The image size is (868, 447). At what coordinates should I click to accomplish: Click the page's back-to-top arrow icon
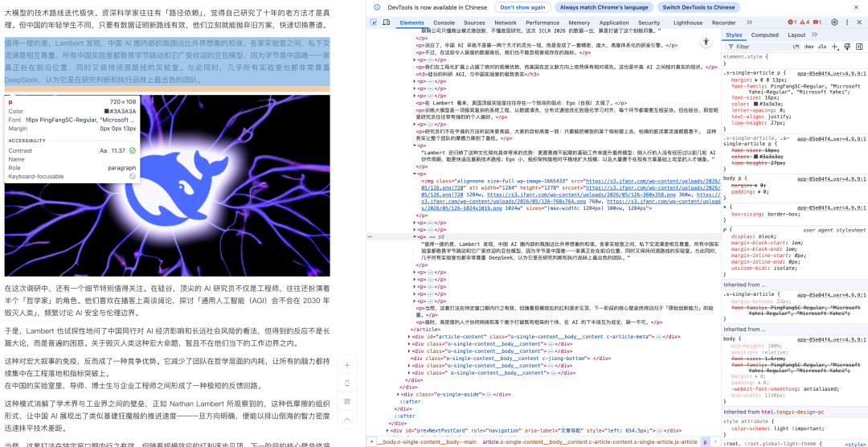[x=347, y=419]
